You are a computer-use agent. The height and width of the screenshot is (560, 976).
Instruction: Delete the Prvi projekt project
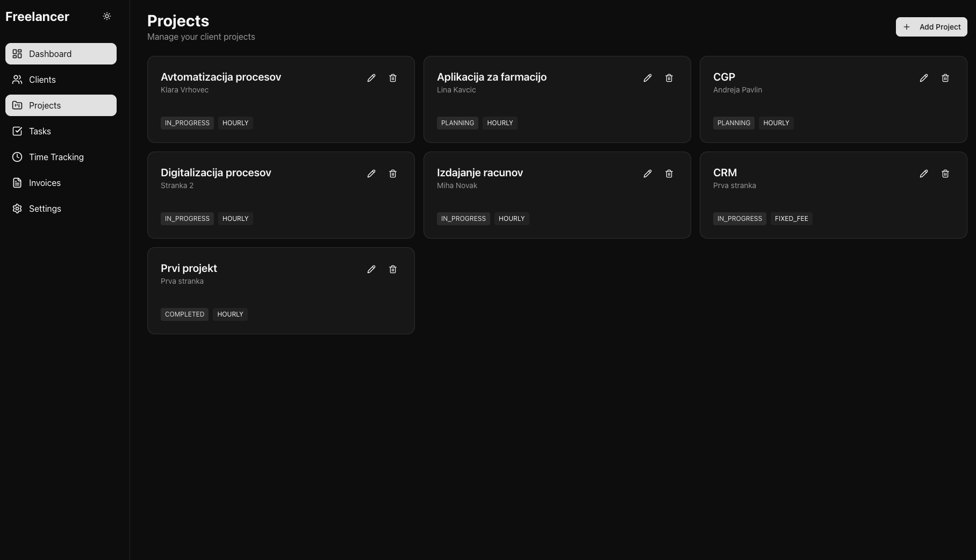click(x=393, y=269)
